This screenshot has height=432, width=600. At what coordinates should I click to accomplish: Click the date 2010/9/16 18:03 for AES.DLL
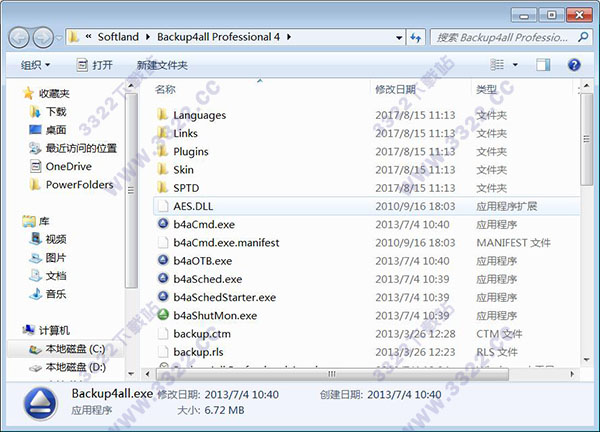pyautogui.click(x=415, y=206)
